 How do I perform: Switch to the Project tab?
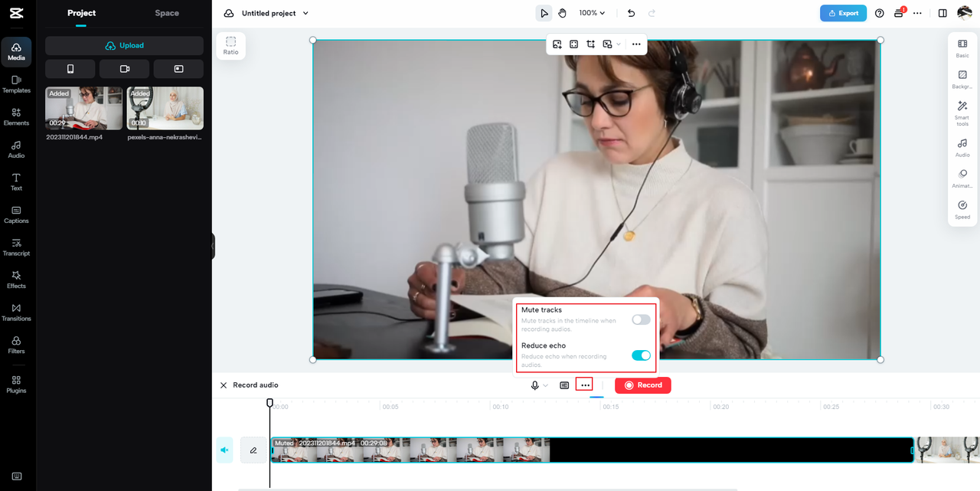pos(81,13)
